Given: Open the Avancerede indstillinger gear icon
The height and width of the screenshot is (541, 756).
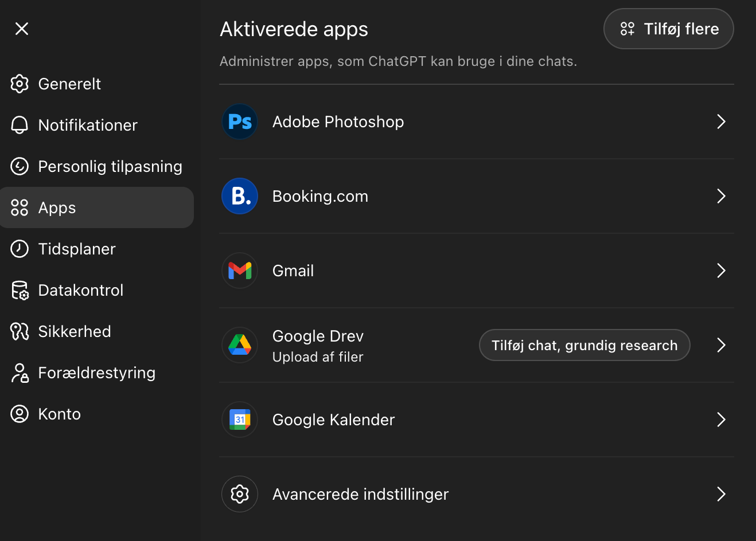Looking at the screenshot, I should [239, 493].
